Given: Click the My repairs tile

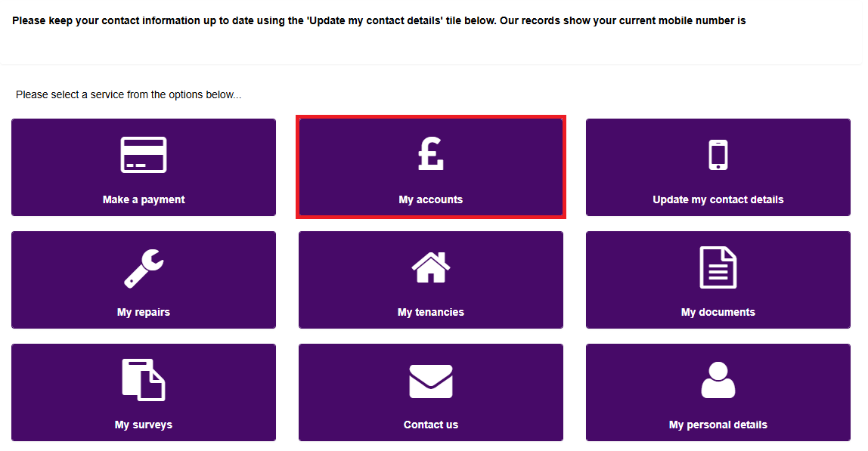Looking at the screenshot, I should pyautogui.click(x=144, y=280).
